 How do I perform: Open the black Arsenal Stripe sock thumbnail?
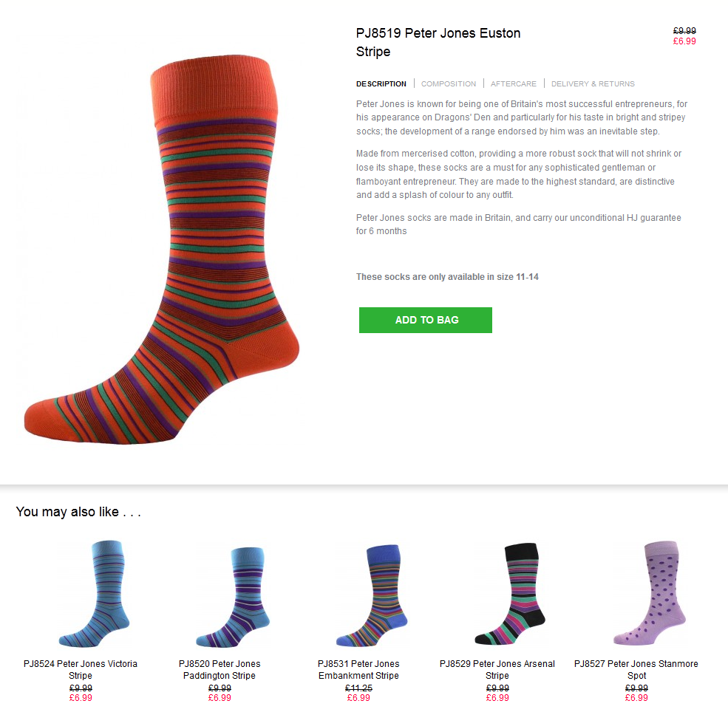point(510,594)
